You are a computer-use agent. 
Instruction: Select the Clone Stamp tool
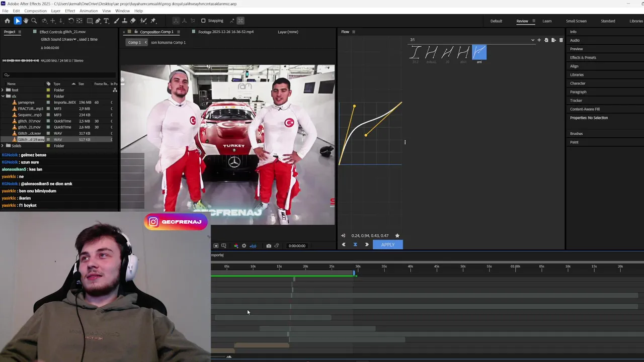(x=124, y=21)
